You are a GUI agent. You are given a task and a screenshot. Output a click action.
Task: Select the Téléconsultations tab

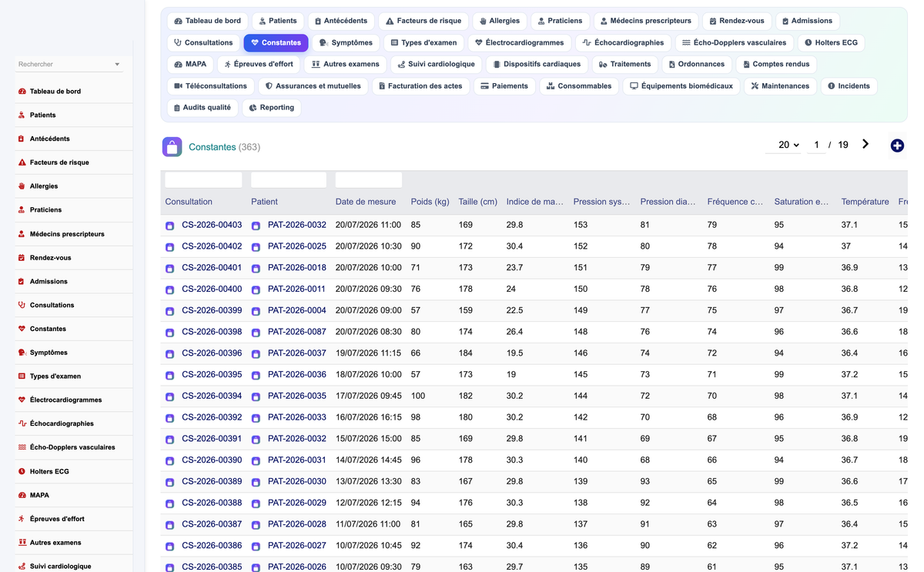210,85
